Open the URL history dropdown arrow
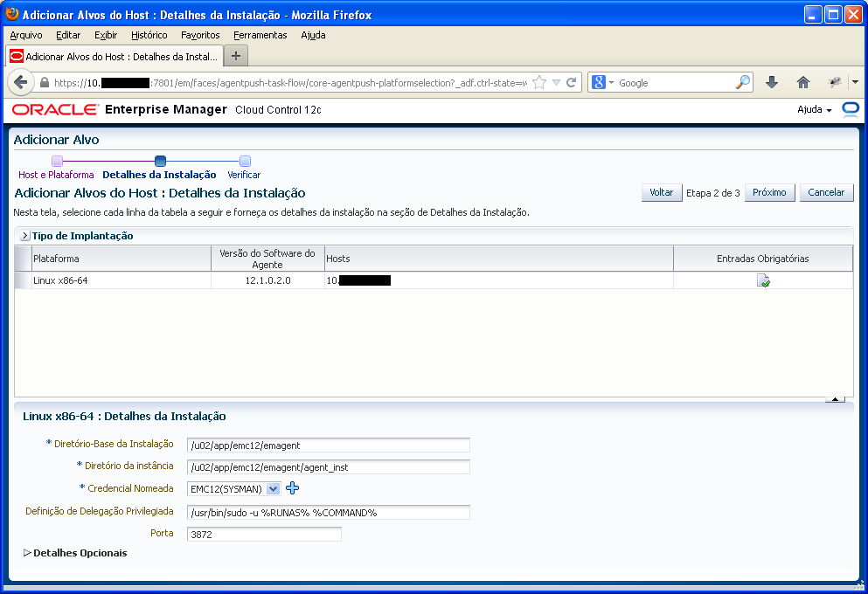 [x=556, y=83]
